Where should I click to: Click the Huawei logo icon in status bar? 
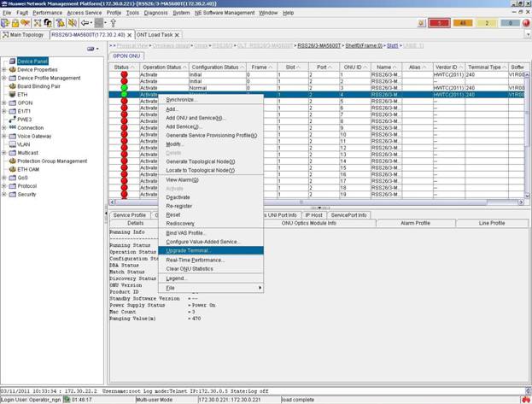(x=526, y=400)
